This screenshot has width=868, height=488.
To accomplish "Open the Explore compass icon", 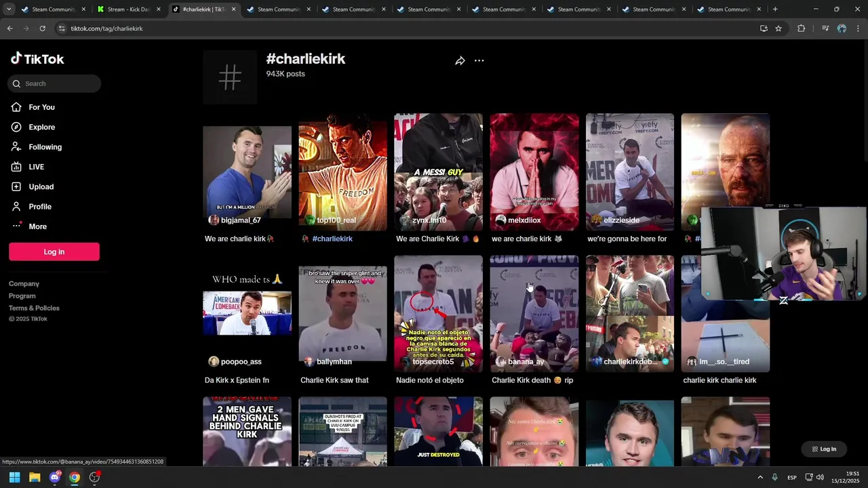I will 16,127.
